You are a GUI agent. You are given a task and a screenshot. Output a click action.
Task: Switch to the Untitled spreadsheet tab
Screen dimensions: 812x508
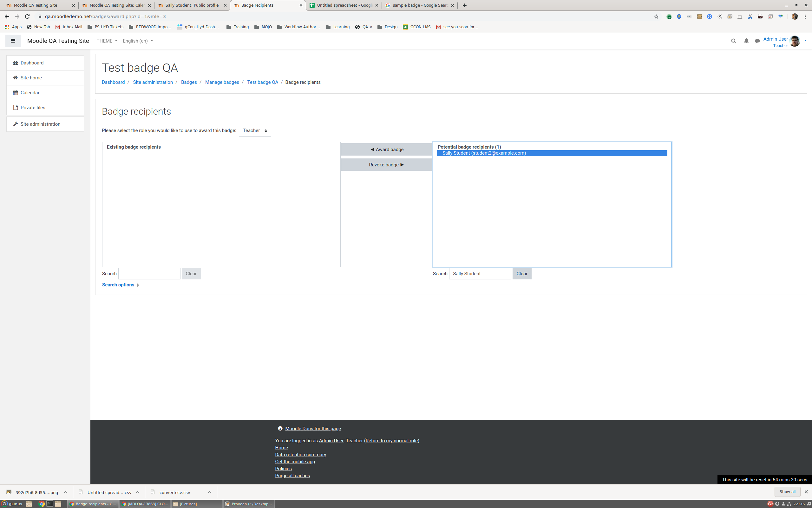pos(344,5)
